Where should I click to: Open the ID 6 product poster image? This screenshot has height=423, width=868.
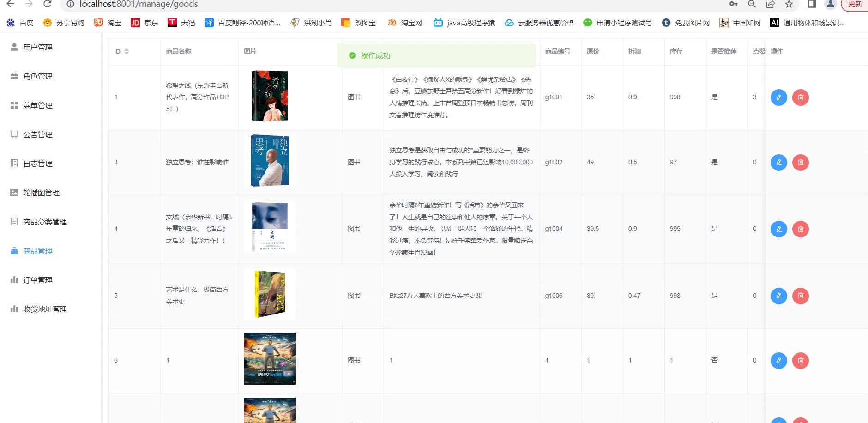[270, 359]
